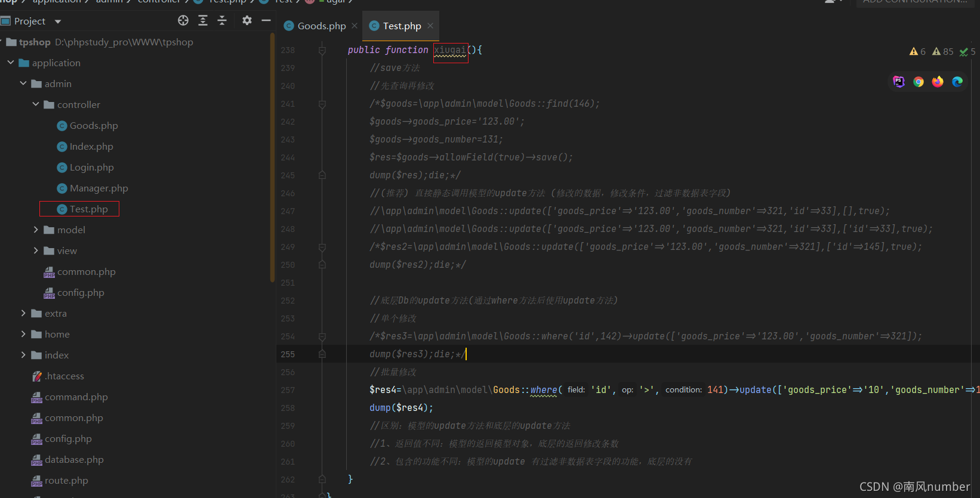
Task: Select database.php in the project tree
Action: click(67, 460)
